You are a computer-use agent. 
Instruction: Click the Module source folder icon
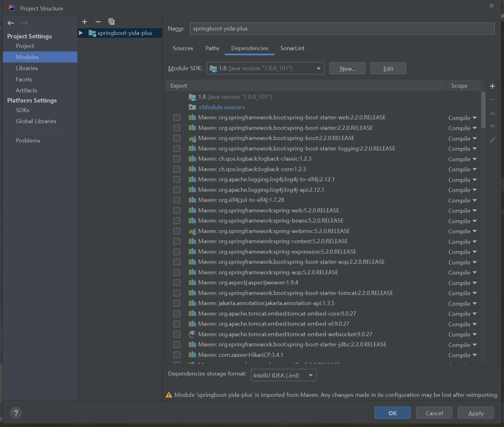[x=192, y=107]
